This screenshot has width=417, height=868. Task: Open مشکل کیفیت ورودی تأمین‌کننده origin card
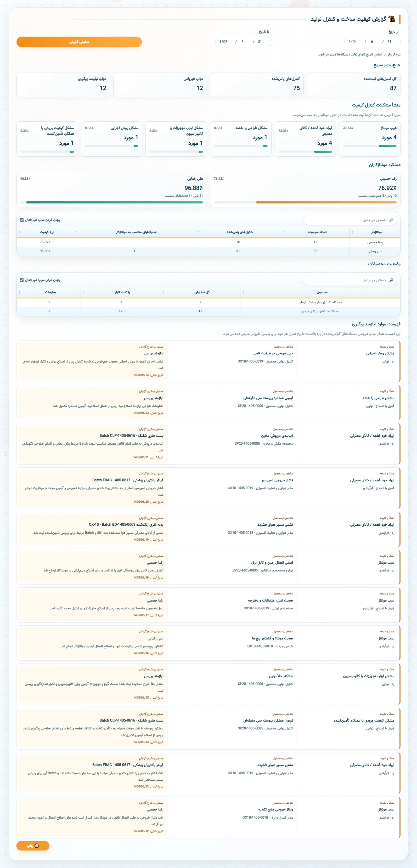coord(47,139)
